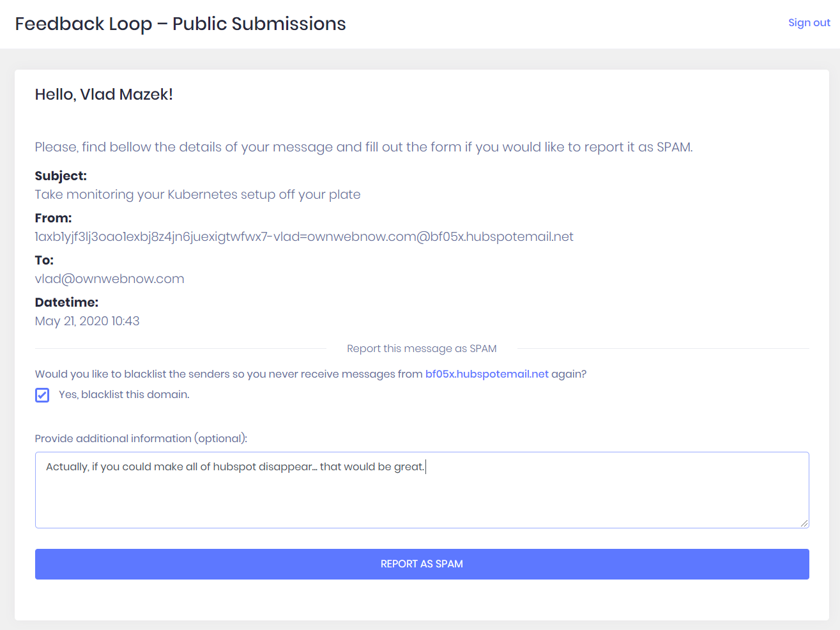Viewport: 840px width, 630px height.
Task: Click the Datetime: field label
Action: 66,302
